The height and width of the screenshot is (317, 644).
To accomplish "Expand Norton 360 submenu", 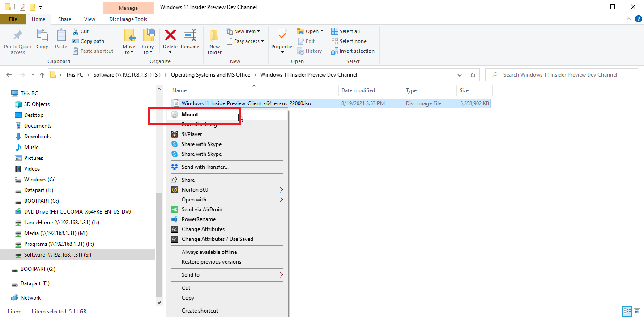I will pos(281,190).
